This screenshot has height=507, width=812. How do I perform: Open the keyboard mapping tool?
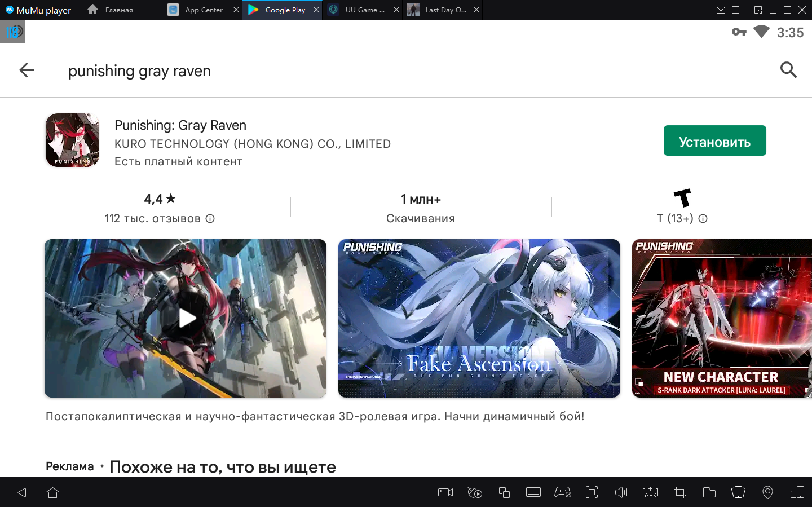[x=533, y=492]
